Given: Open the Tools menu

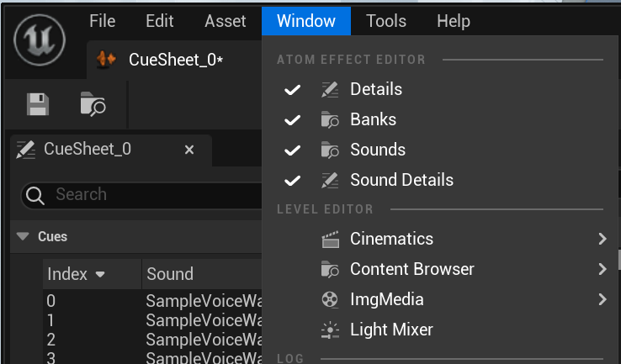Looking at the screenshot, I should point(386,21).
